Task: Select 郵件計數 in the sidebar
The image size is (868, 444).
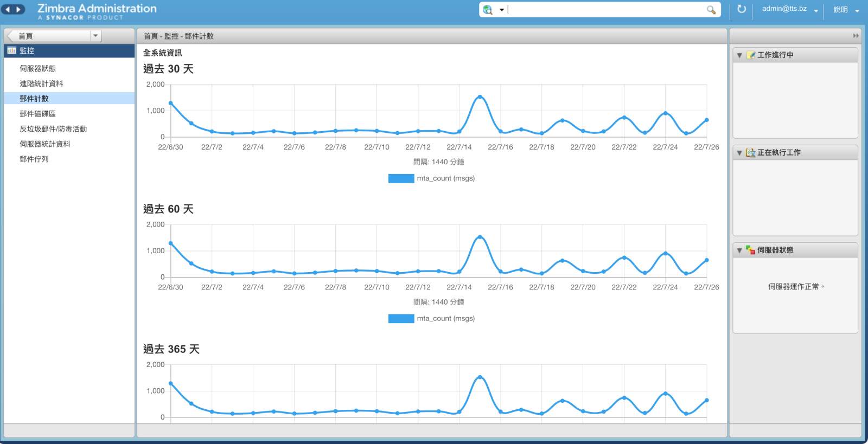Action: (x=69, y=98)
